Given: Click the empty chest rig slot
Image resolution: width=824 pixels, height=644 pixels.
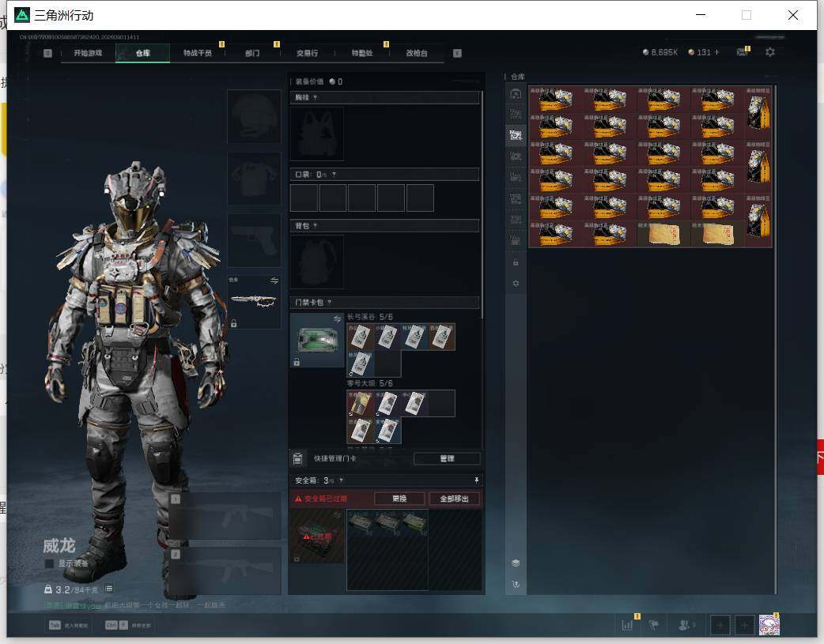Looking at the screenshot, I should (x=317, y=134).
